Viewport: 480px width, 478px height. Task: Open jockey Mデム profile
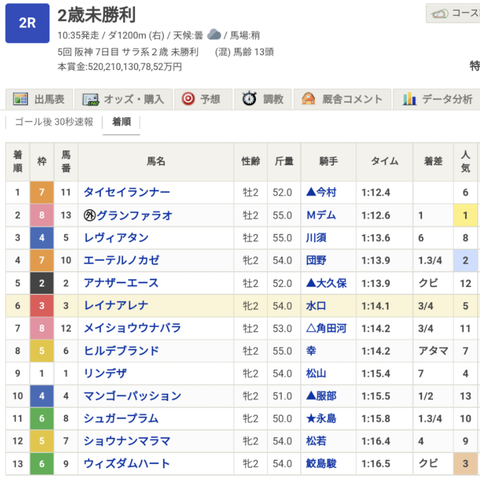[x=321, y=215]
